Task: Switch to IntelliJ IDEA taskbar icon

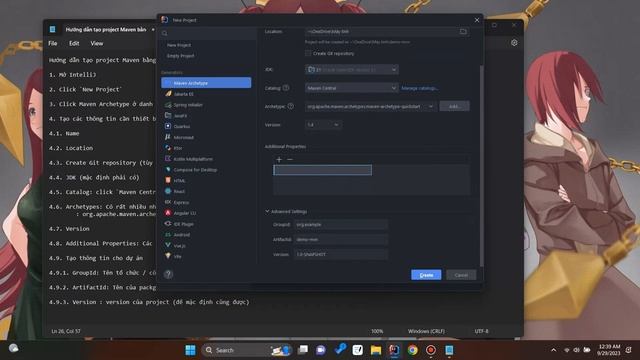Action: [x=394, y=350]
